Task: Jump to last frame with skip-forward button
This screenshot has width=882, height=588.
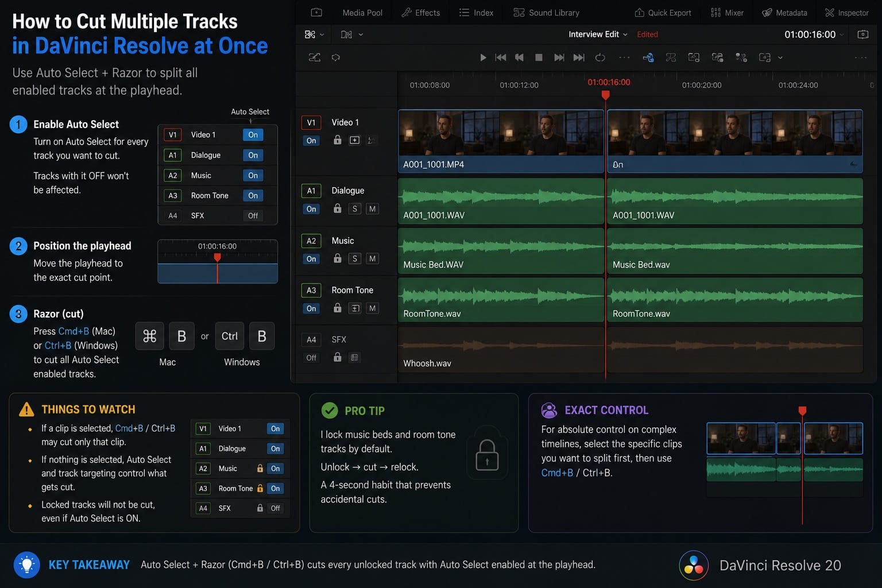Action: click(579, 57)
